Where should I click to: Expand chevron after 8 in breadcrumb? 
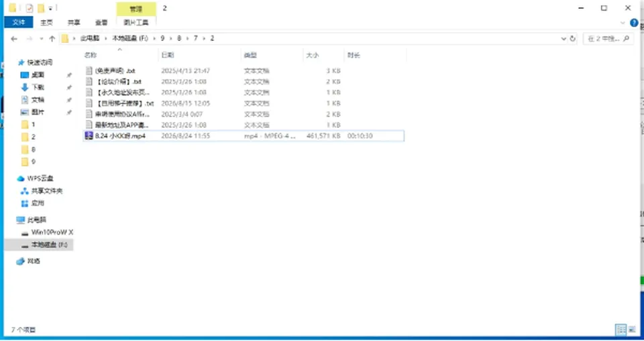point(187,39)
